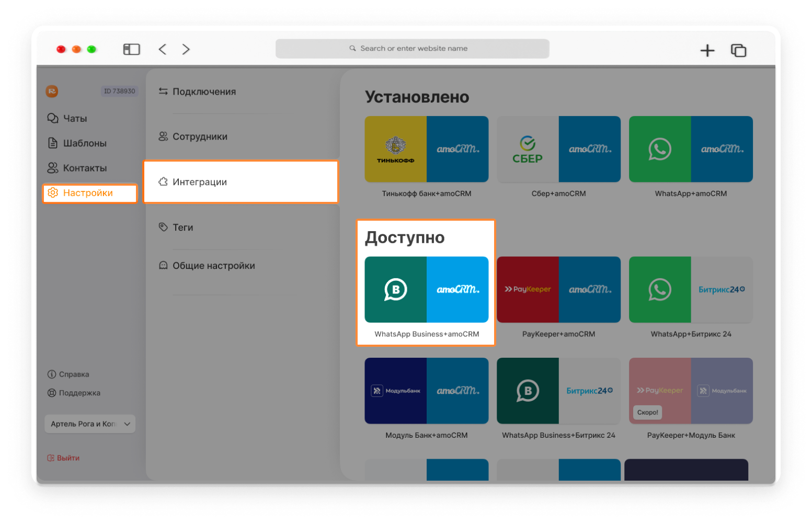This screenshot has width=812, height=523.
Task: Click the Сбер+amoCRM label
Action: [558, 194]
